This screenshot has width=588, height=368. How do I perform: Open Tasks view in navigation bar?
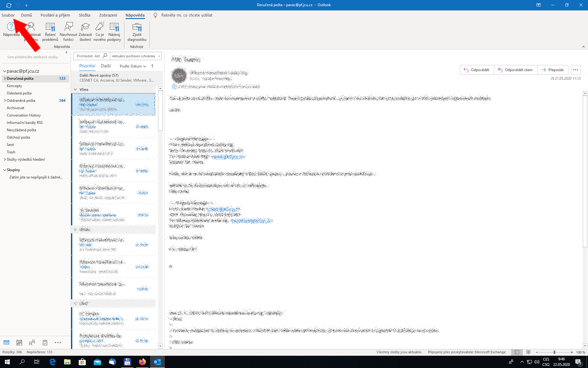tap(45, 343)
